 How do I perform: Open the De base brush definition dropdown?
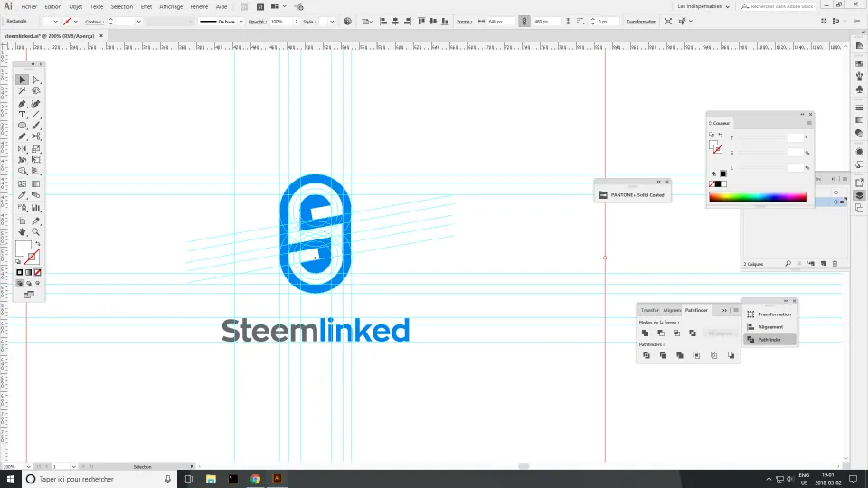point(241,22)
